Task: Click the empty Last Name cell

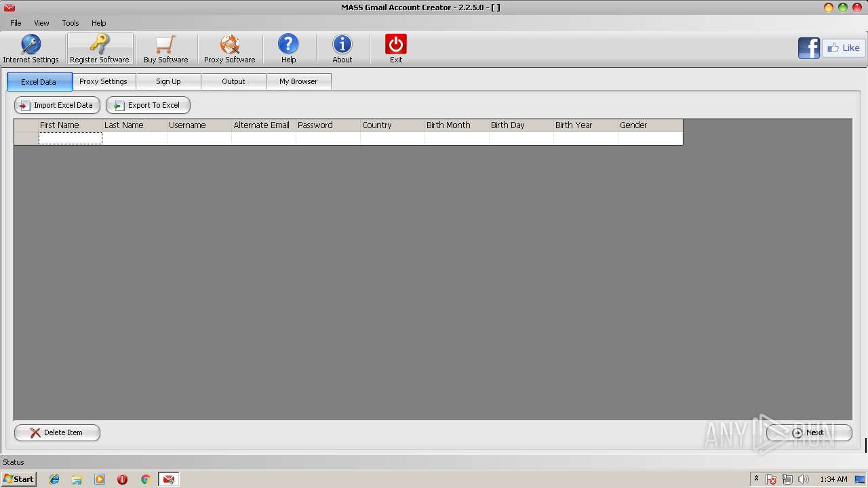Action: coord(135,138)
